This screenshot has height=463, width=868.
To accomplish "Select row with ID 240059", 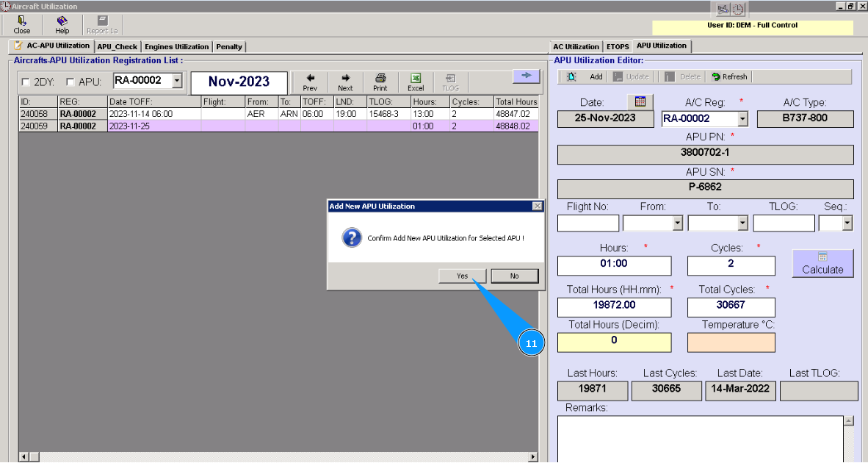I will 278,126.
